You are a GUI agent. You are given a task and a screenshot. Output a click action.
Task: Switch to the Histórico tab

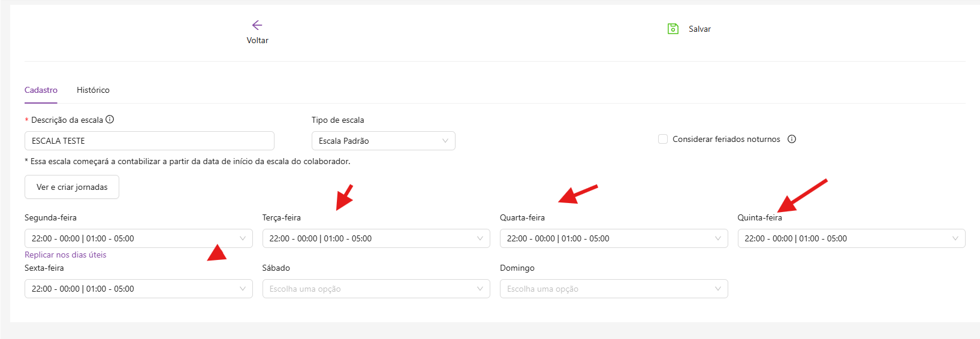pos(93,90)
